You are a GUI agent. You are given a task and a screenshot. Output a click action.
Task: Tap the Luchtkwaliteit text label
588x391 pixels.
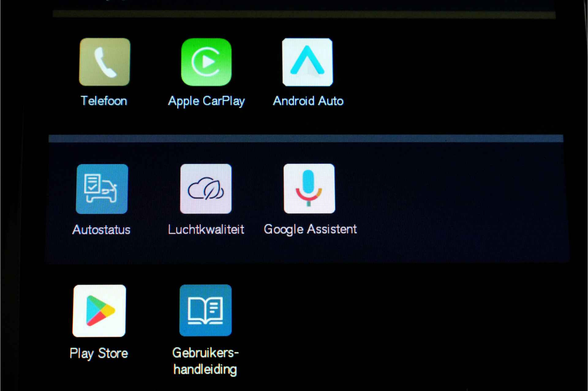point(206,229)
